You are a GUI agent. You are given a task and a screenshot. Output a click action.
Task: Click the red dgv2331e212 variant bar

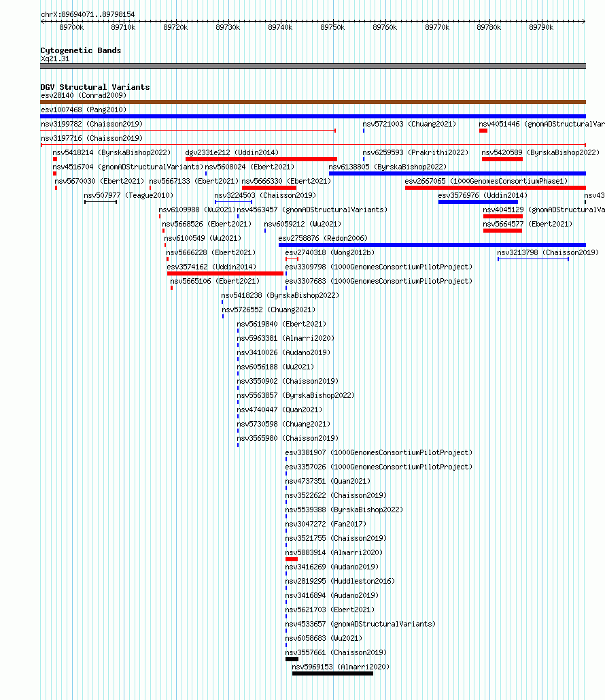(261, 159)
